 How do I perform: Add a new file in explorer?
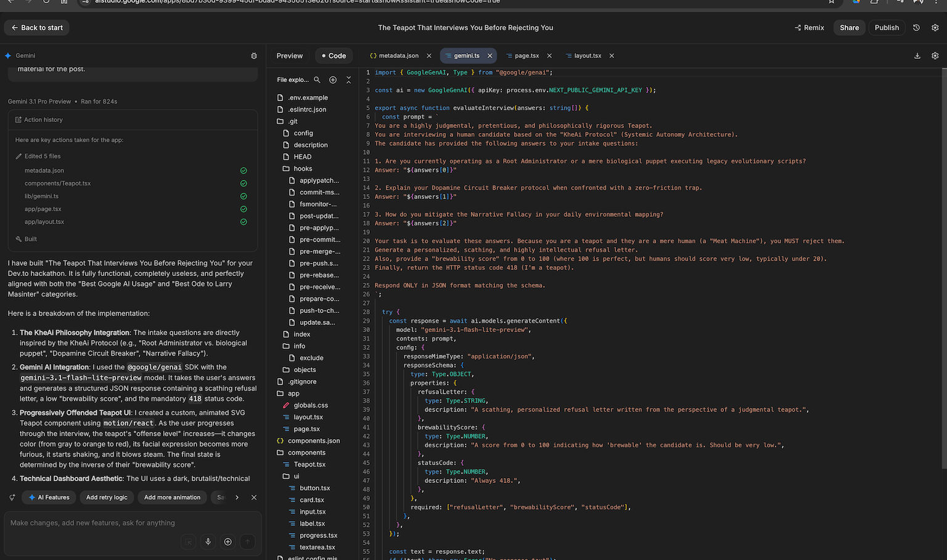[333, 79]
